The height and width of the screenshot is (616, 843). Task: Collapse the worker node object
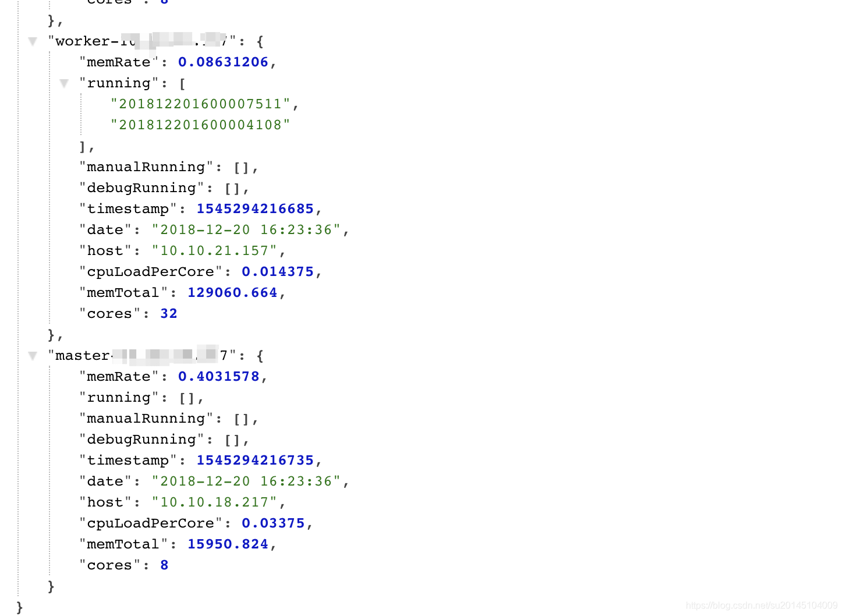33,41
